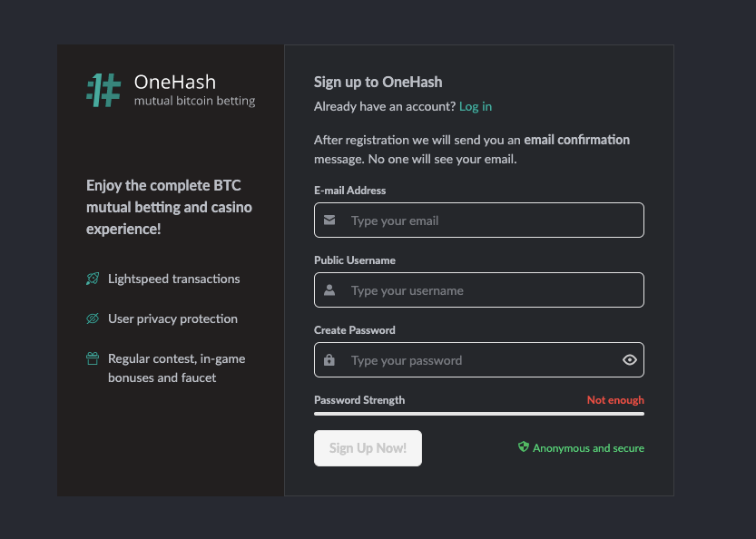Click the 'email confirmation' bold text

click(576, 140)
